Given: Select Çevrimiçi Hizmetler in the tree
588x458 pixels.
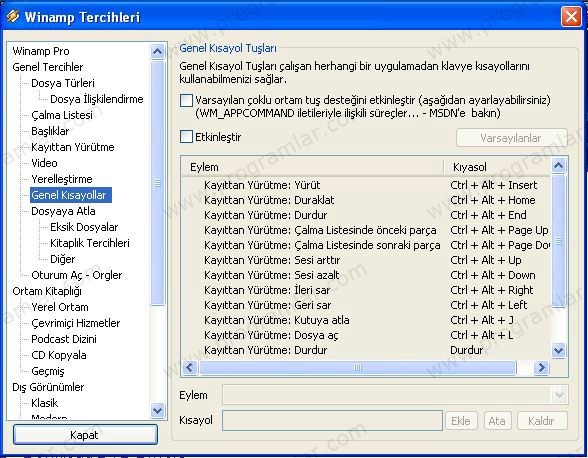Looking at the screenshot, I should (75, 323).
